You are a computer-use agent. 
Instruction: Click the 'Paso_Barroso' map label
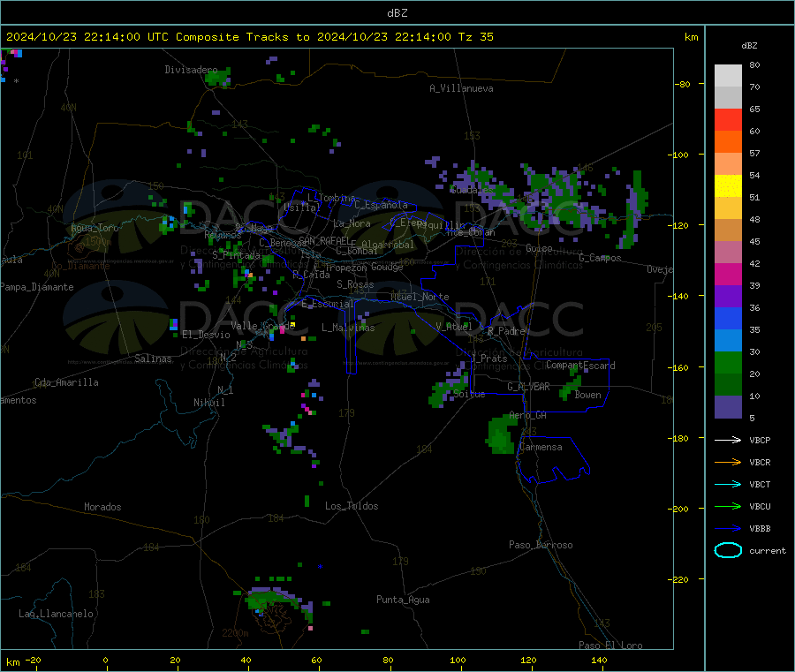(x=541, y=545)
